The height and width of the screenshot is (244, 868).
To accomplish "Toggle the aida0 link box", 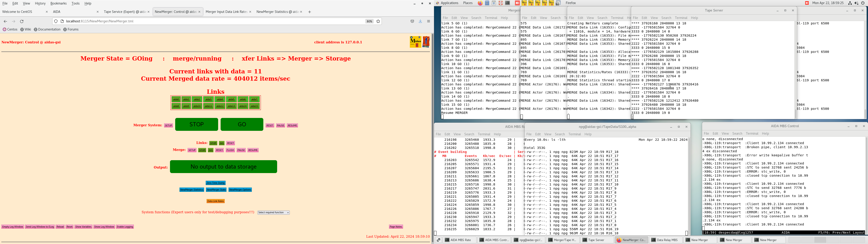I will pos(176,99).
